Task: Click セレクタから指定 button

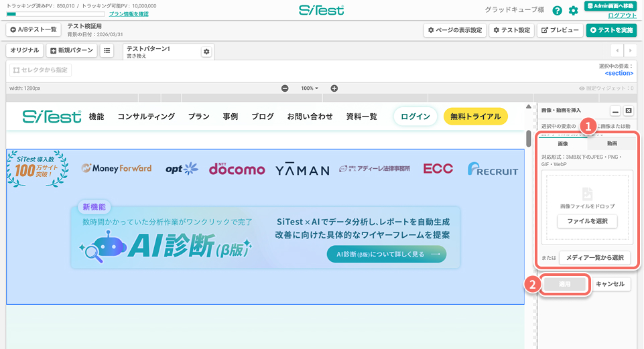Action: pyautogui.click(x=40, y=70)
